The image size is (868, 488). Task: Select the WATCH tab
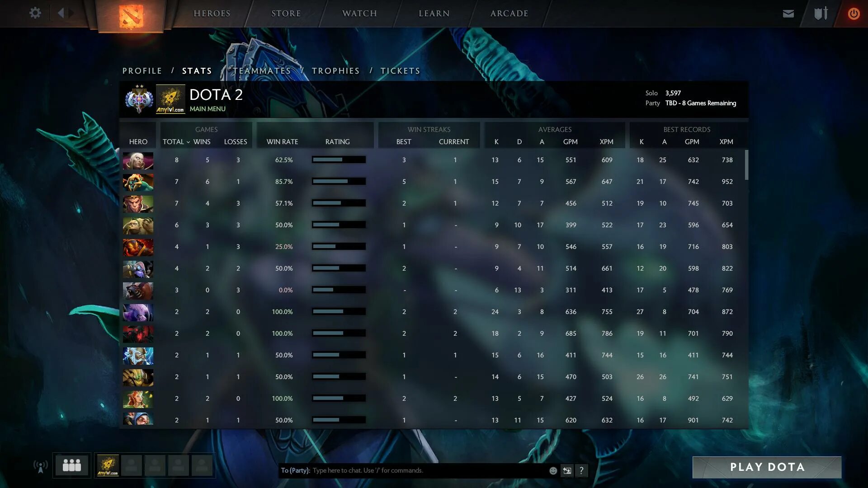(359, 13)
